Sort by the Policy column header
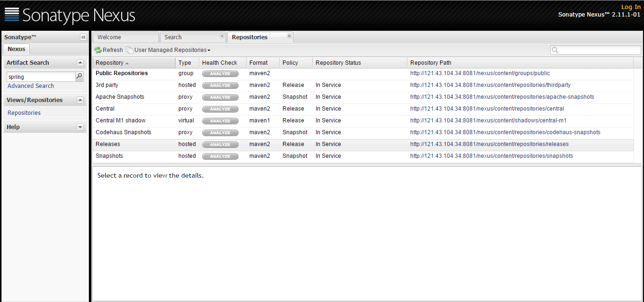 (296, 63)
